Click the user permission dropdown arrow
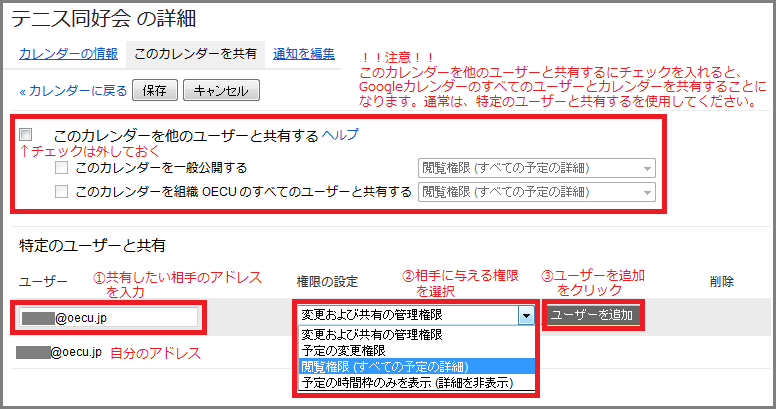 526,316
